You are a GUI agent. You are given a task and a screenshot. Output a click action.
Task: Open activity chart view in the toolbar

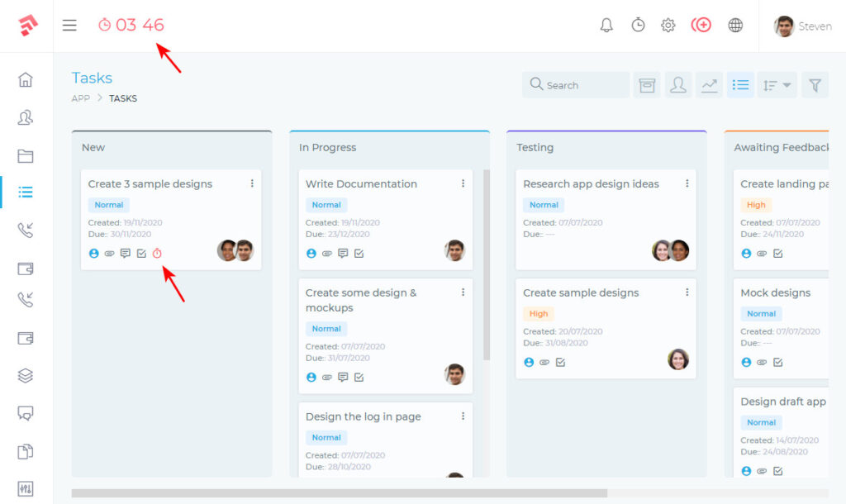(709, 84)
